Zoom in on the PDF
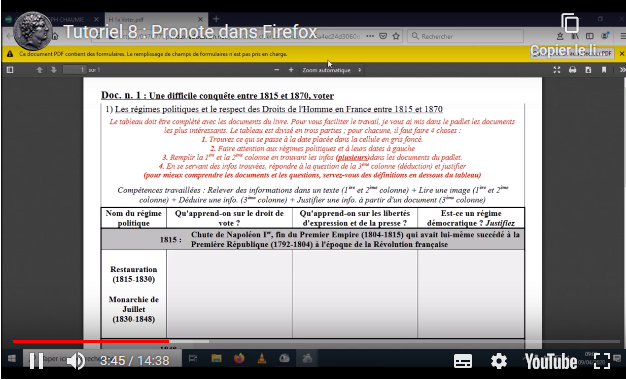 click(x=291, y=70)
